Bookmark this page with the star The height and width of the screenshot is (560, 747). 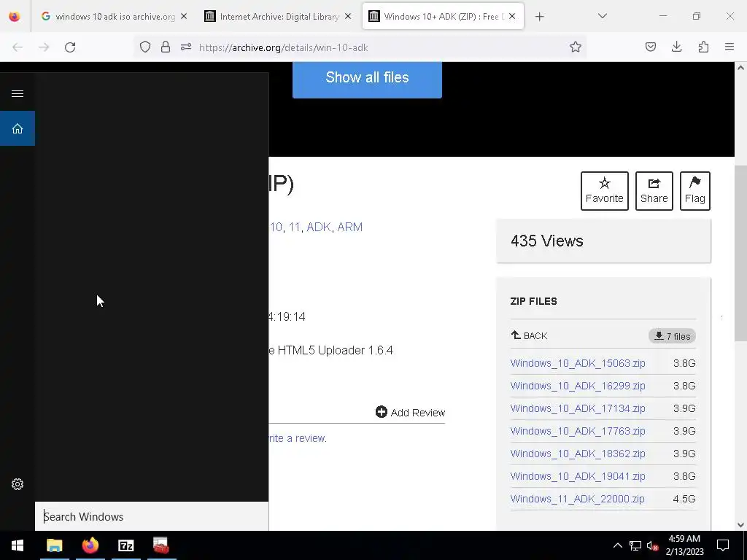[x=576, y=47]
